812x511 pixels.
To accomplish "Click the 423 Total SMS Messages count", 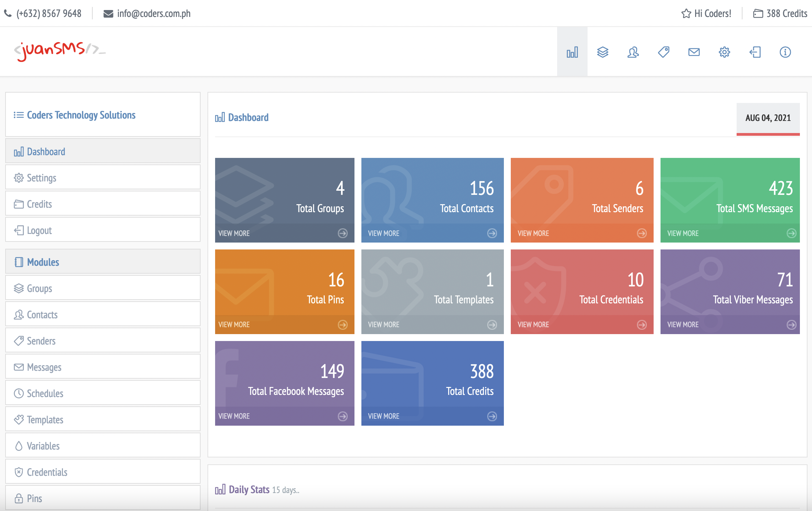I will point(781,189).
